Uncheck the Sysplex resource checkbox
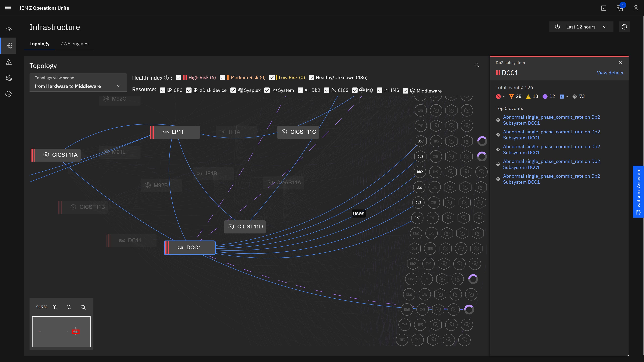Image resolution: width=644 pixels, height=362 pixels. pyautogui.click(x=233, y=90)
